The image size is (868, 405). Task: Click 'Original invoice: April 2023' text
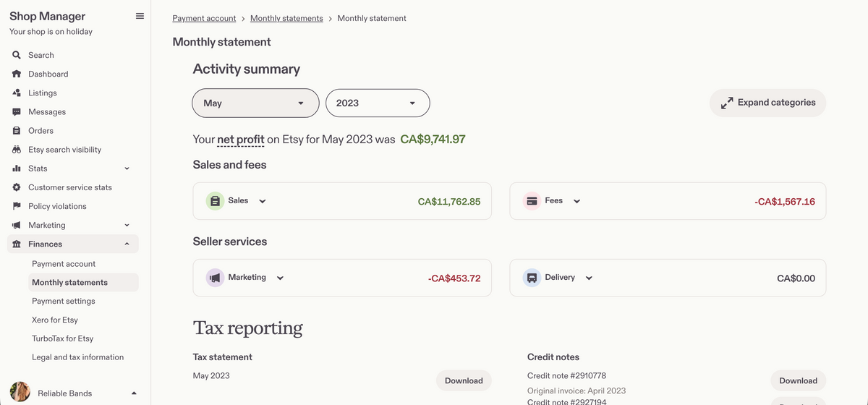(x=576, y=391)
